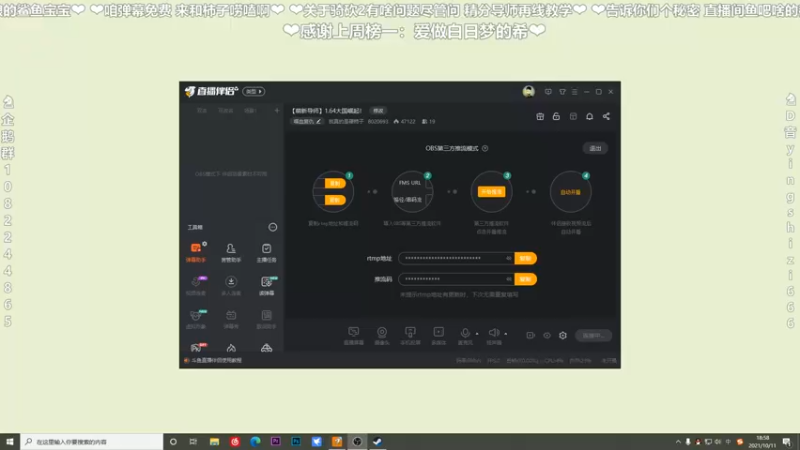Open Steam from the taskbar

click(378, 441)
